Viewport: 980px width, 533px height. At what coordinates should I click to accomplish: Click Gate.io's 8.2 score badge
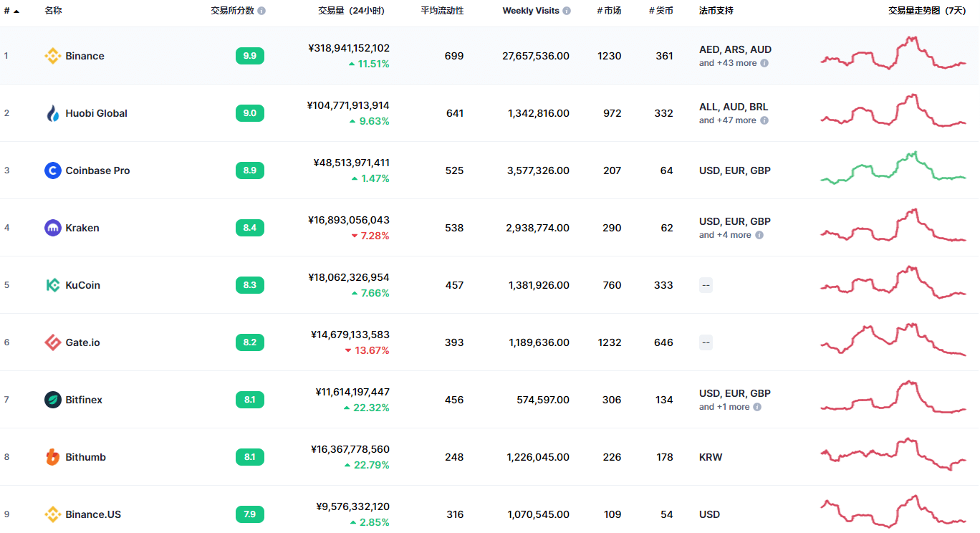pos(250,342)
